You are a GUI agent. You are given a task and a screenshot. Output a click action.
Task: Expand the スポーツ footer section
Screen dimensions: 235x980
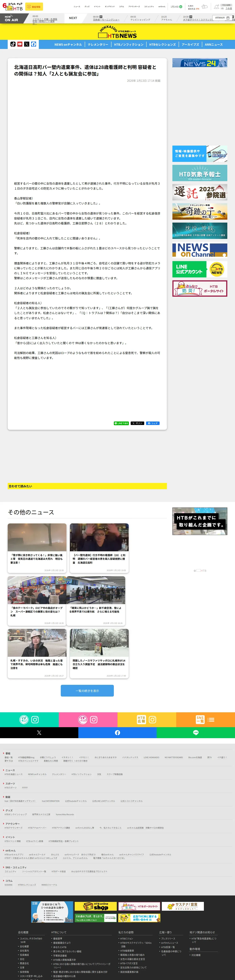(x=10, y=783)
